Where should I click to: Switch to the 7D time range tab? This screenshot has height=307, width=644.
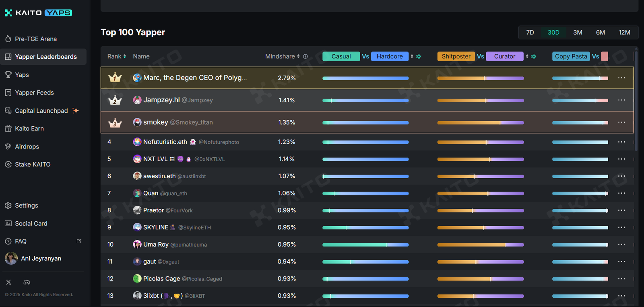click(x=530, y=33)
